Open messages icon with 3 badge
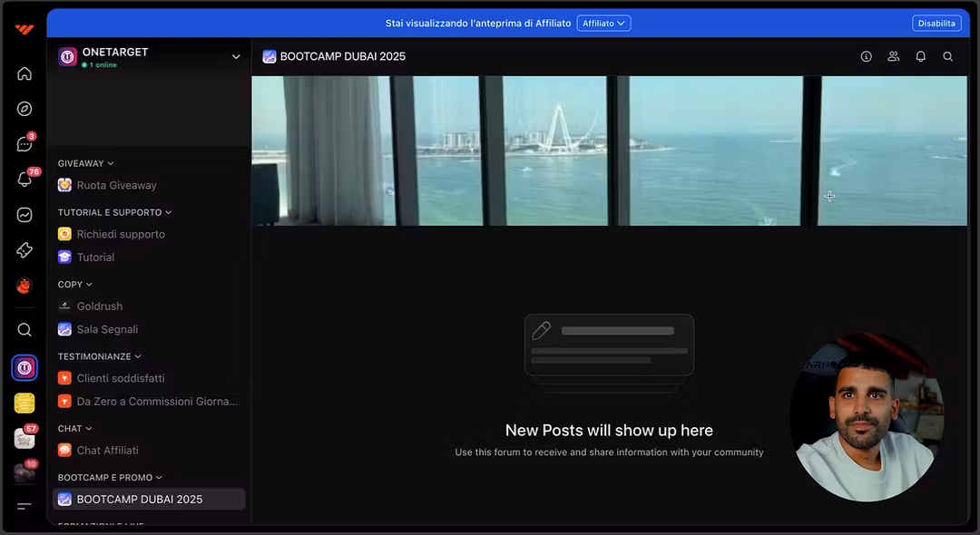 tap(24, 143)
